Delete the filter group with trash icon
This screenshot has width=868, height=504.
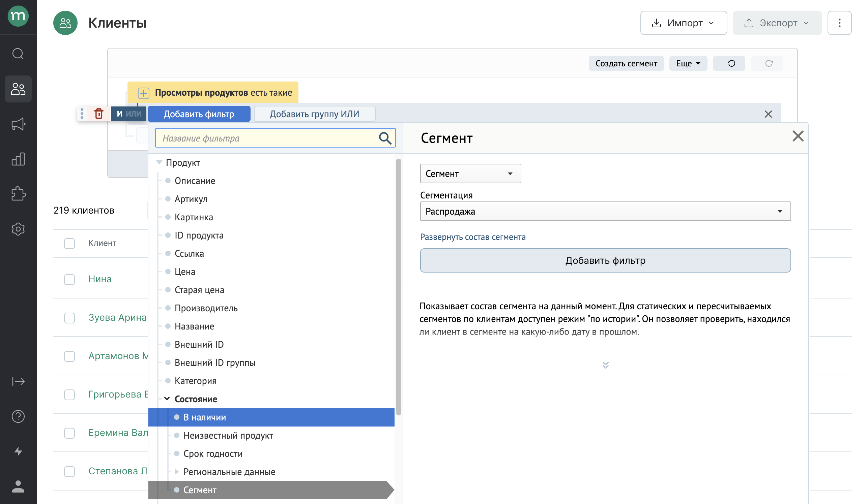pos(99,114)
